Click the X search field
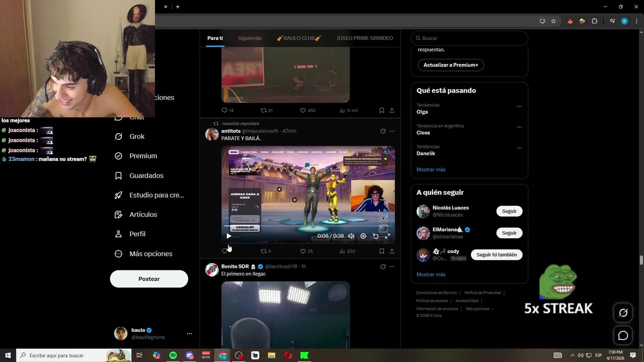Screen dimensions: 644x362 pos(469,38)
